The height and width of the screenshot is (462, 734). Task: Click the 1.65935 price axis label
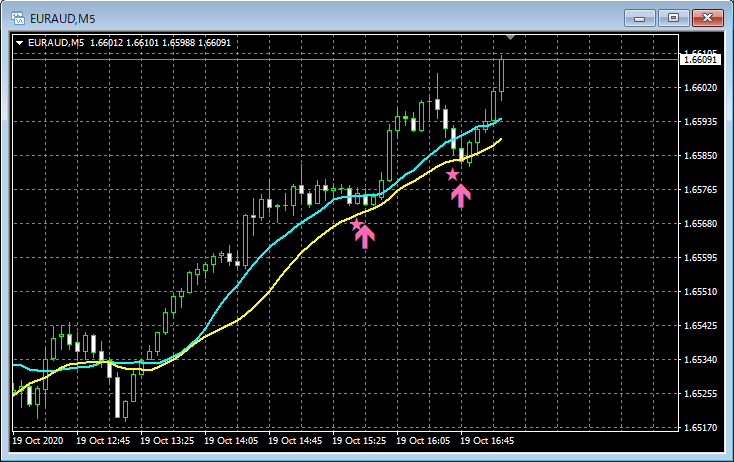700,122
